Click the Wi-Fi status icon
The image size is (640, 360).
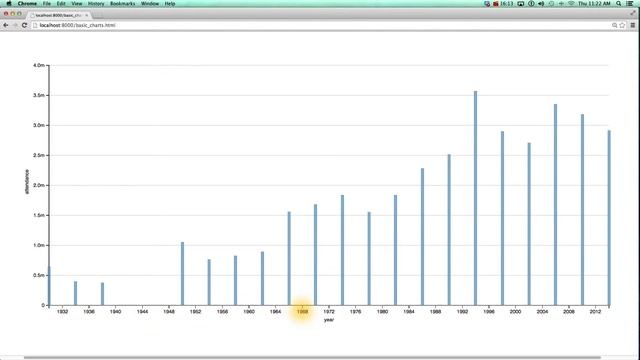pyautogui.click(x=571, y=3)
